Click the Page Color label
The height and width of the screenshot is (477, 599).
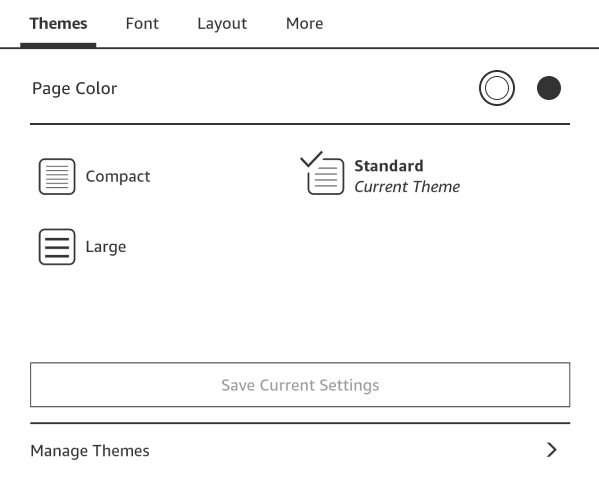[74, 88]
